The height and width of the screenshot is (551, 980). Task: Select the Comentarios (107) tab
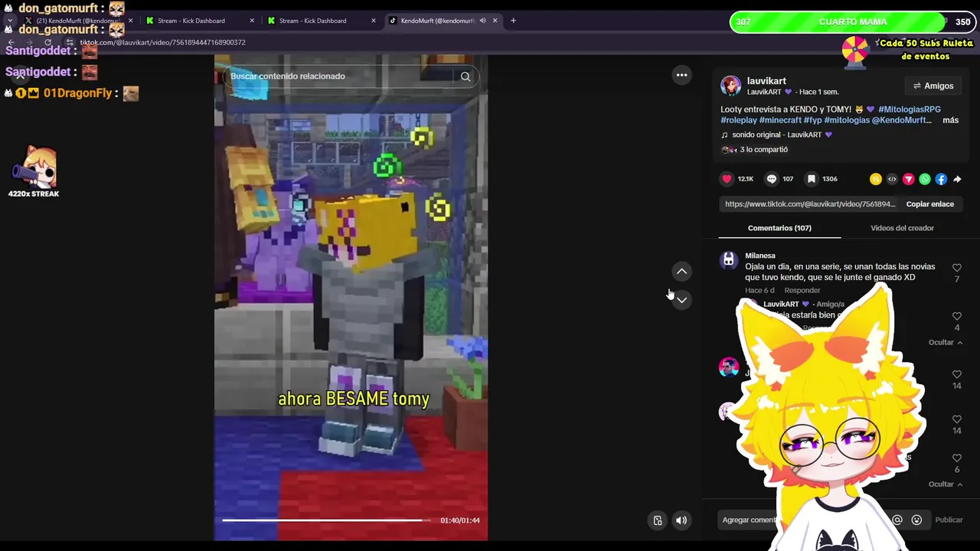point(779,228)
